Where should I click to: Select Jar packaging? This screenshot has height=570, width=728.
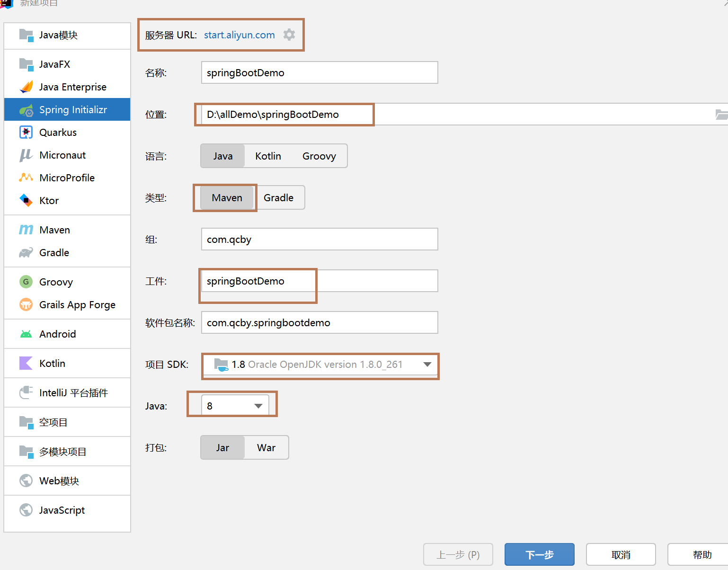click(x=223, y=448)
